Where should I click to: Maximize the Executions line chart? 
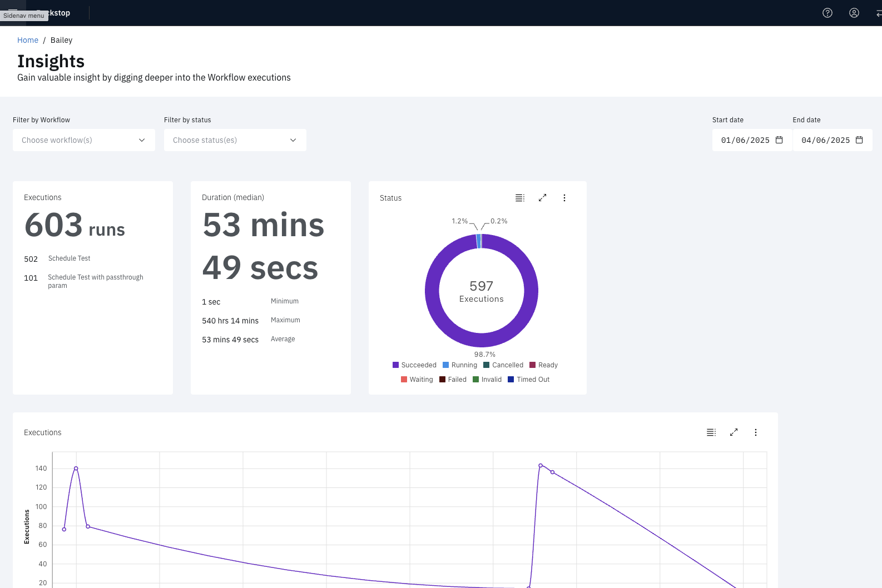click(734, 432)
